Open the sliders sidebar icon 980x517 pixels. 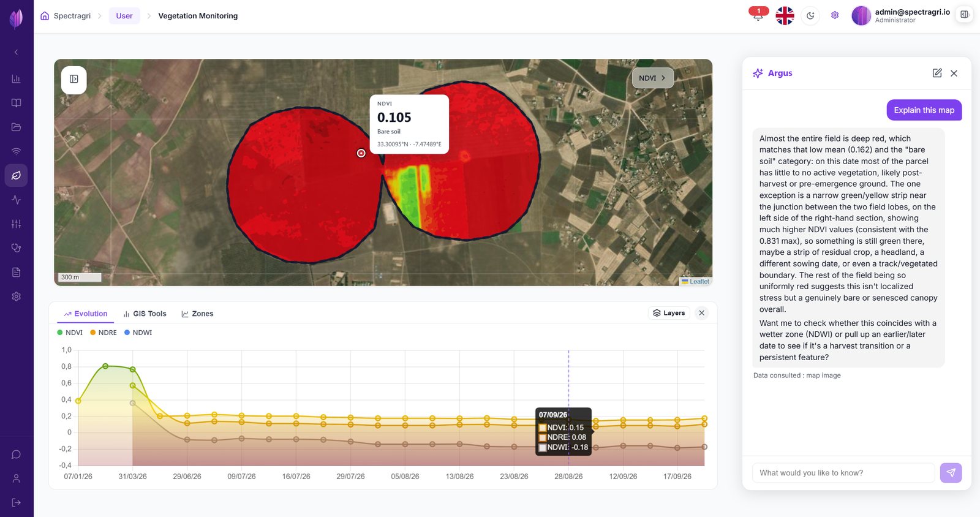(17, 224)
